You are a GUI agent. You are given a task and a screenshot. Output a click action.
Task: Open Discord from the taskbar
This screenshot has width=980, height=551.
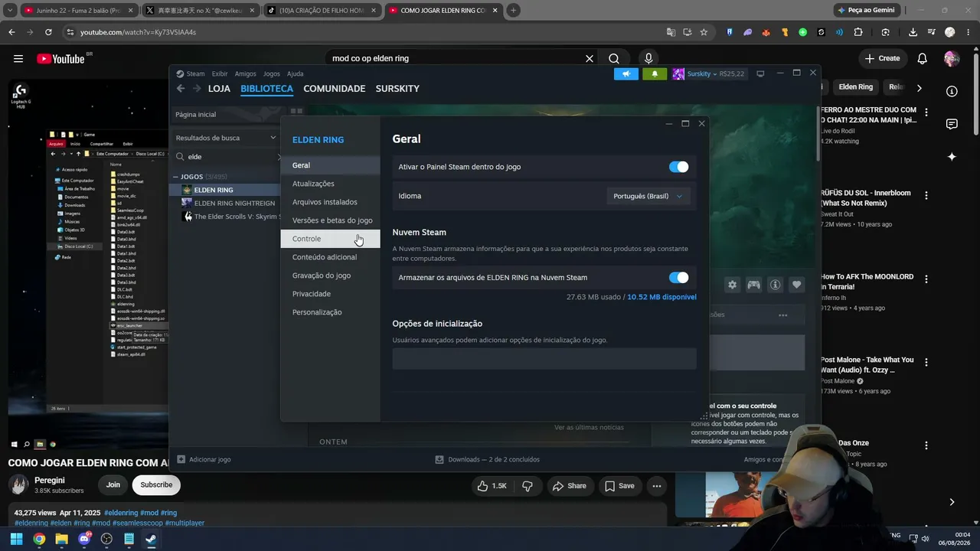[84, 539]
